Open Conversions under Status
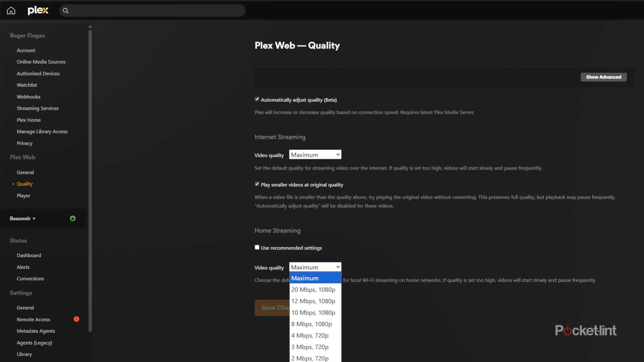The height and width of the screenshot is (362, 644). click(x=30, y=278)
